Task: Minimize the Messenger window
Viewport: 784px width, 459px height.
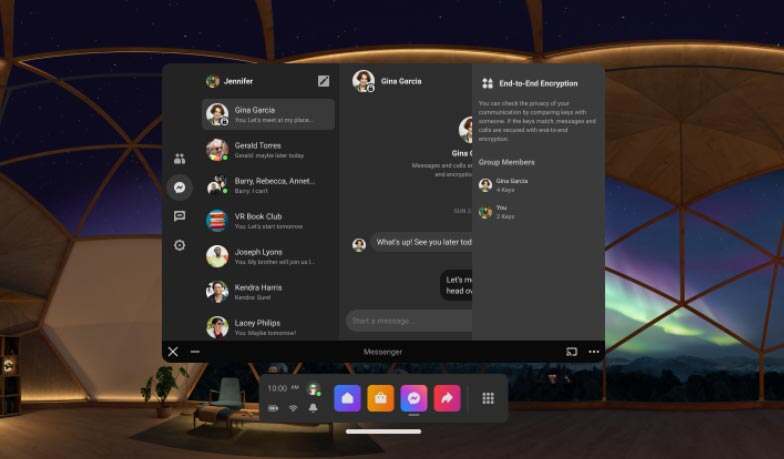Action: click(x=195, y=352)
